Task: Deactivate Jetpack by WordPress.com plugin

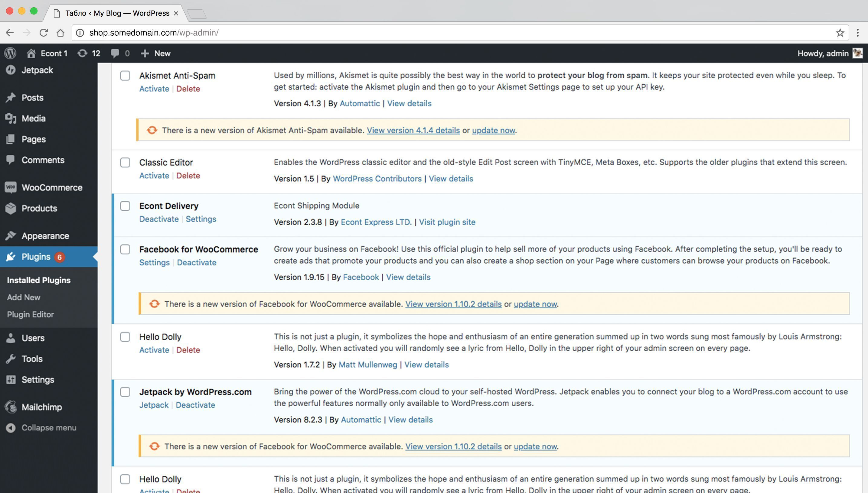Action: (195, 405)
